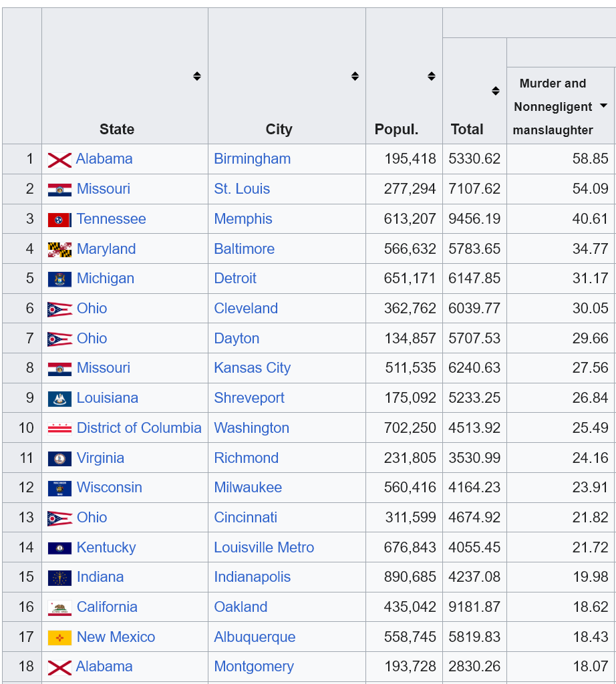Follow the District of Columbia link
The image size is (616, 684).
(139, 428)
